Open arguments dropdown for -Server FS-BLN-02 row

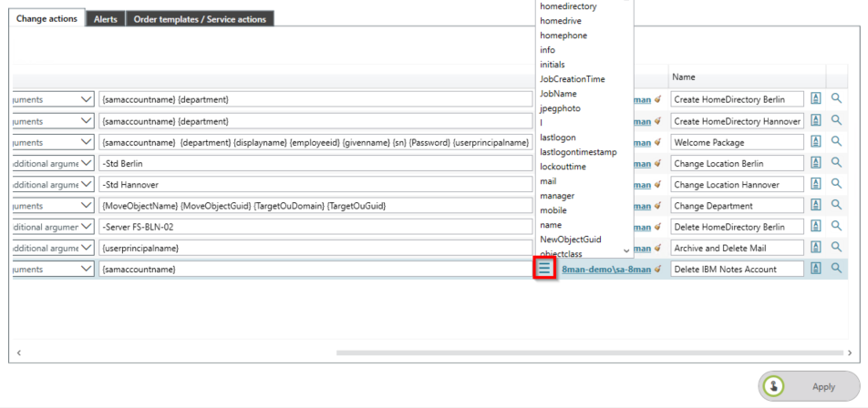pyautogui.click(x=86, y=227)
